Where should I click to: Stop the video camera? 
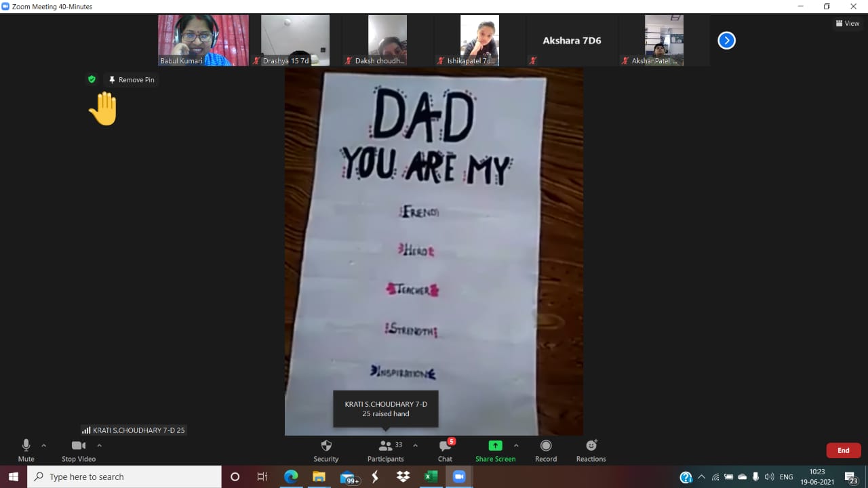(x=79, y=450)
